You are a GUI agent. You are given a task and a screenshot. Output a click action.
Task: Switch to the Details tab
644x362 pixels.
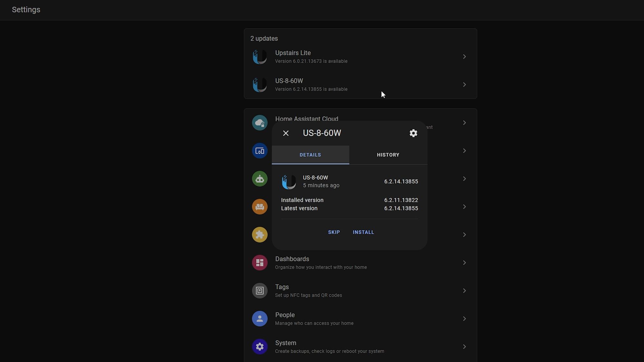tap(310, 155)
